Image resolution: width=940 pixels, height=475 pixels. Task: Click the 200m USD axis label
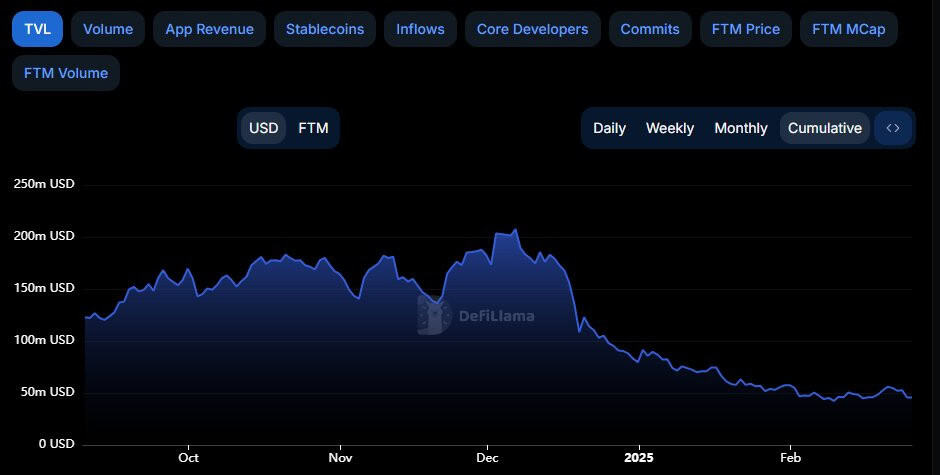[x=44, y=236]
